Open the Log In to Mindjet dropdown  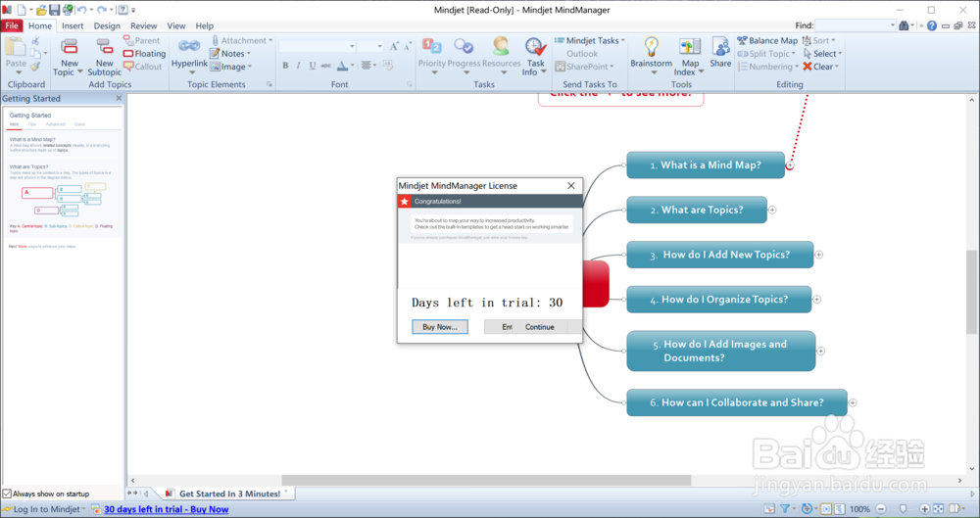coord(83,509)
